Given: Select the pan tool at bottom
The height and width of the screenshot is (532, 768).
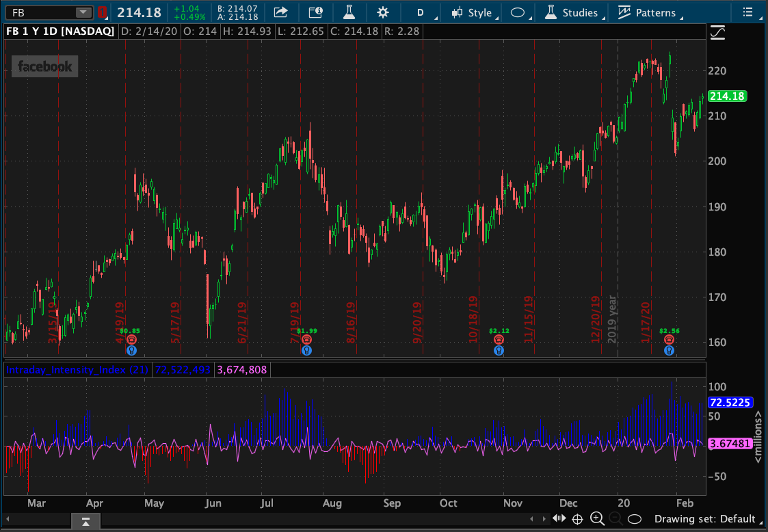Looking at the screenshot, I should (x=559, y=518).
